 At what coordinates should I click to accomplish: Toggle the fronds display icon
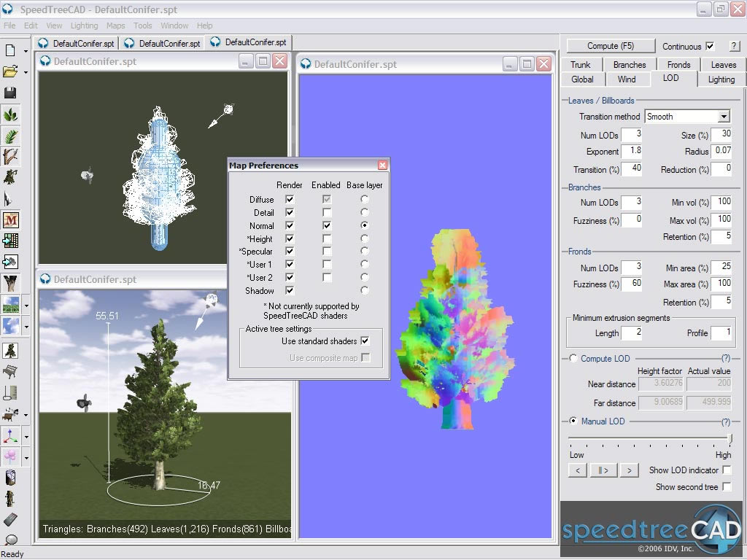tap(10, 136)
